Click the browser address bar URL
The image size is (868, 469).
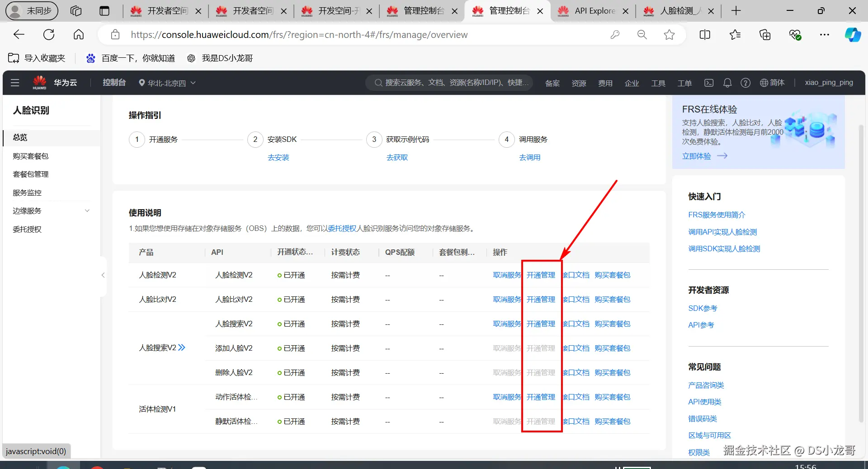(299, 35)
